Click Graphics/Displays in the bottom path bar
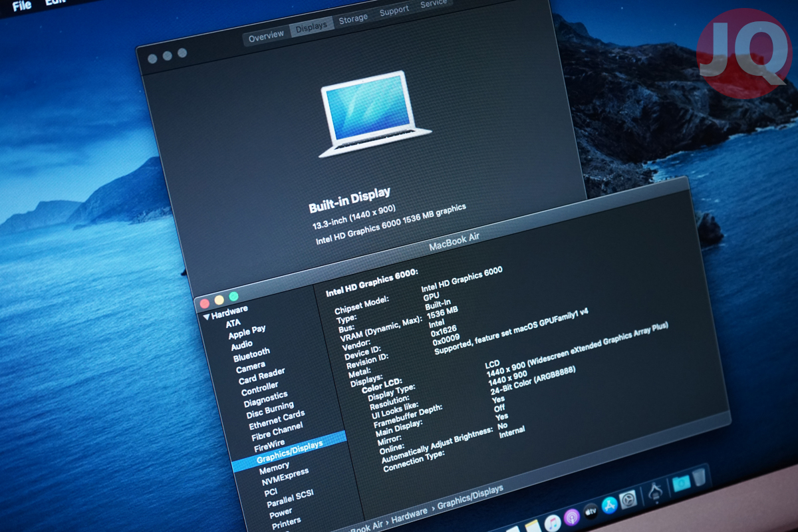 [x=470, y=497]
